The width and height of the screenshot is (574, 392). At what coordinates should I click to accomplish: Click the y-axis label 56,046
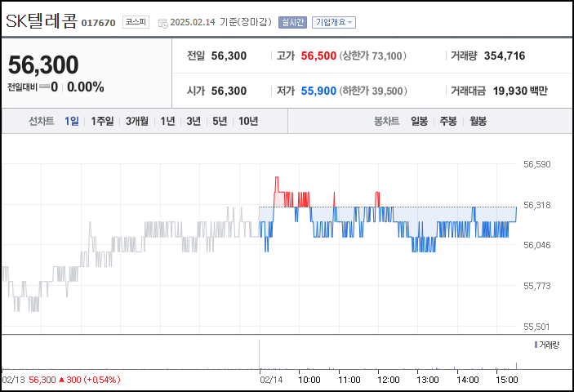click(x=537, y=245)
